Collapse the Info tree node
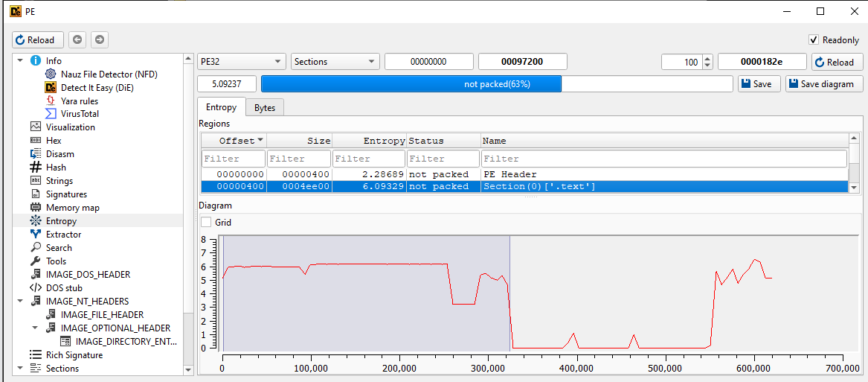 pos(21,60)
